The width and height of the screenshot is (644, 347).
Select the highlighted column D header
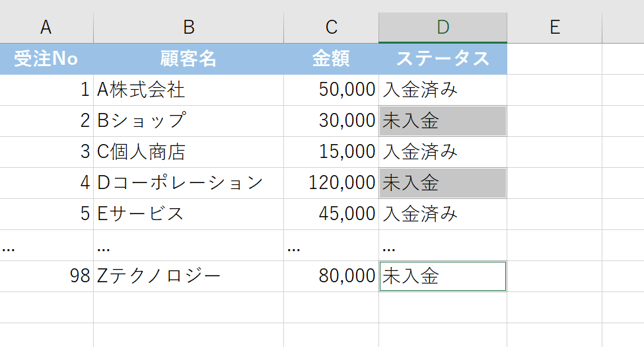click(443, 27)
